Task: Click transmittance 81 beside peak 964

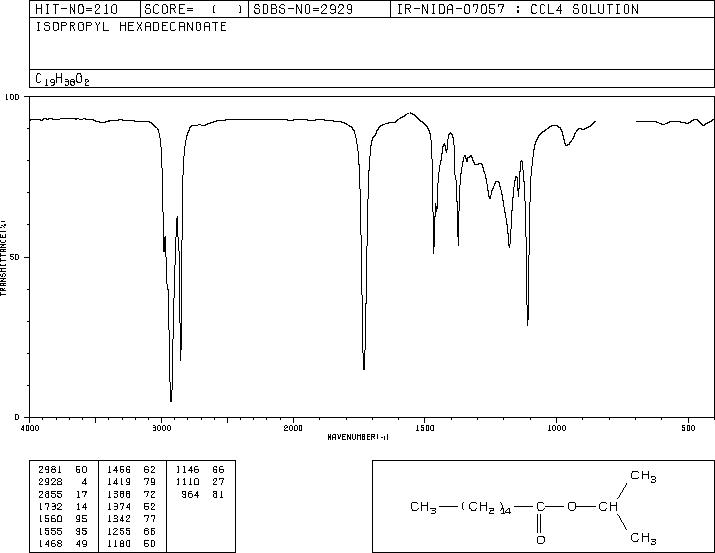Action: 218,494
